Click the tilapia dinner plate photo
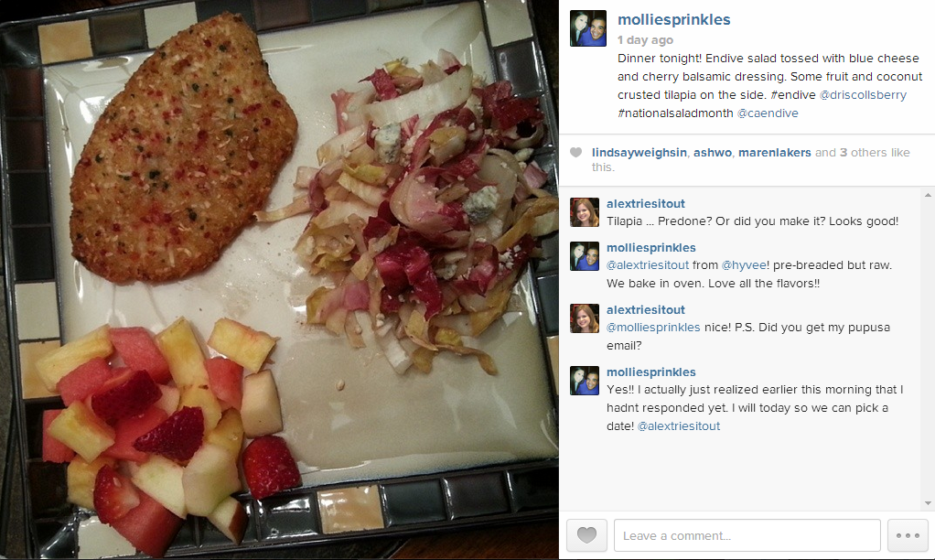Viewport: 935px width, 560px height. (279, 280)
